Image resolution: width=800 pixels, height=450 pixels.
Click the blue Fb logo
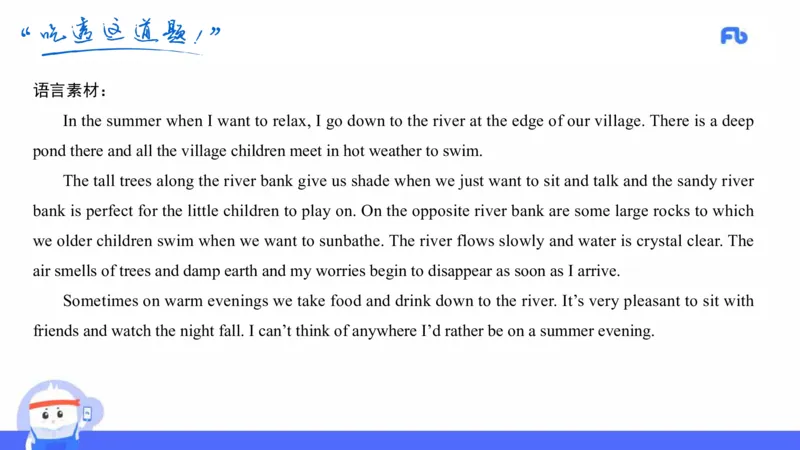(734, 36)
